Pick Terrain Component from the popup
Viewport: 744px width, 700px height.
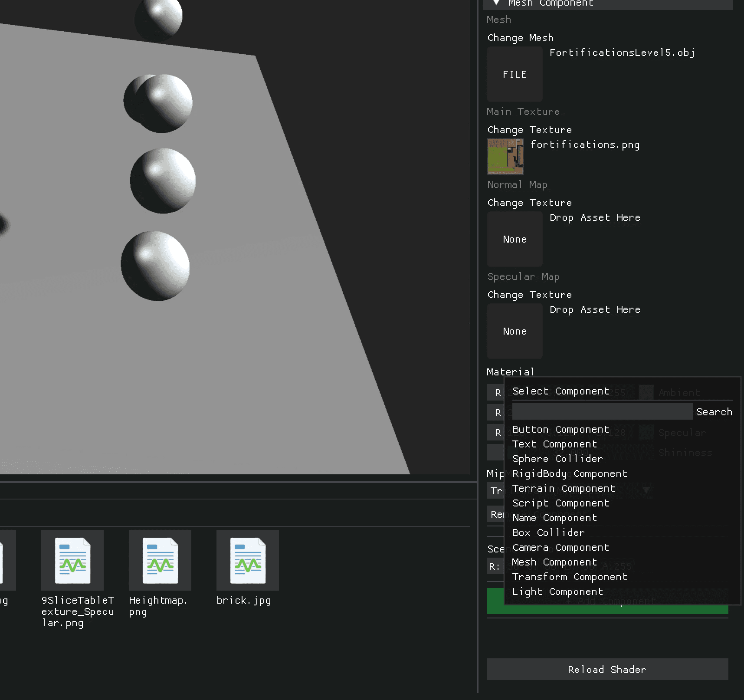(564, 488)
